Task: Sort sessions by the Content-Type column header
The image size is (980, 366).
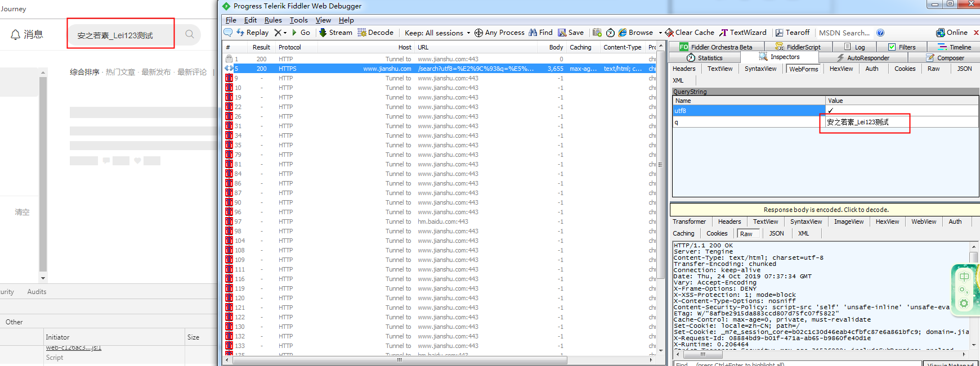Action: [x=622, y=47]
